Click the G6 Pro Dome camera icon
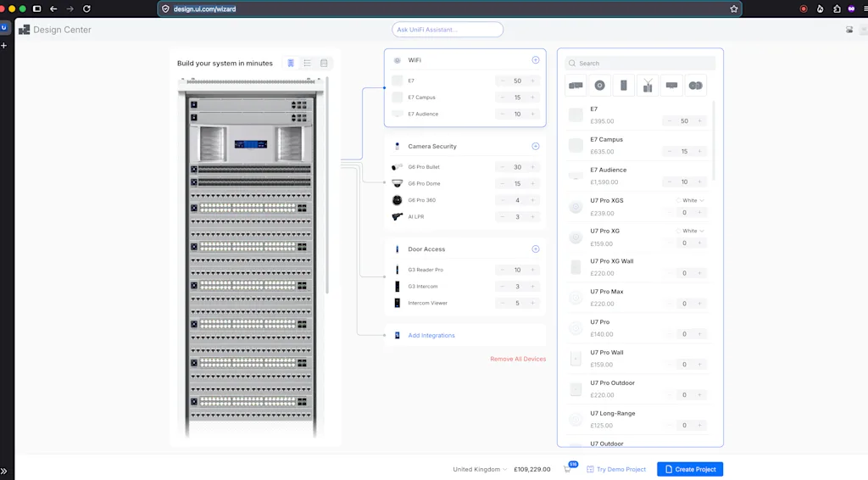 397,183
